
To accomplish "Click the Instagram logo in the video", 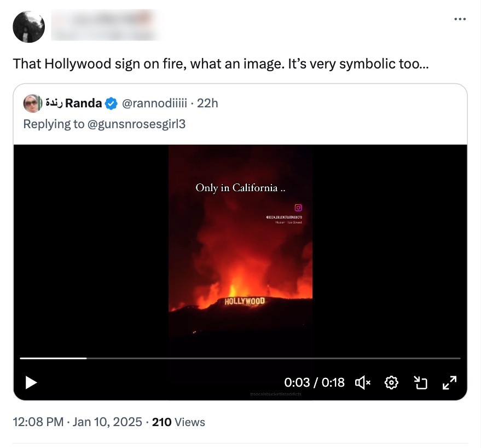I will click(x=298, y=208).
